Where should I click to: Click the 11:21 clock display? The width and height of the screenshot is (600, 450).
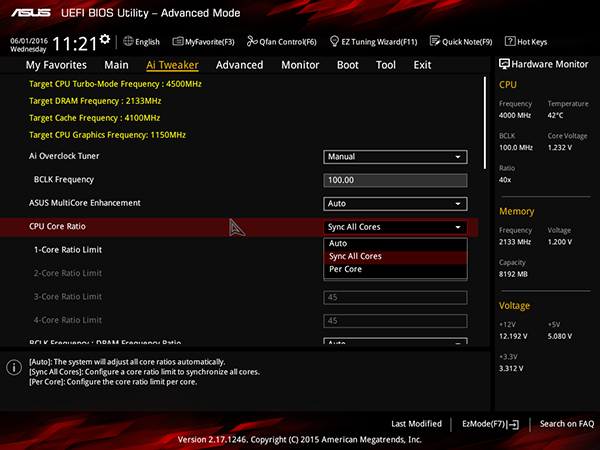pyautogui.click(x=75, y=44)
